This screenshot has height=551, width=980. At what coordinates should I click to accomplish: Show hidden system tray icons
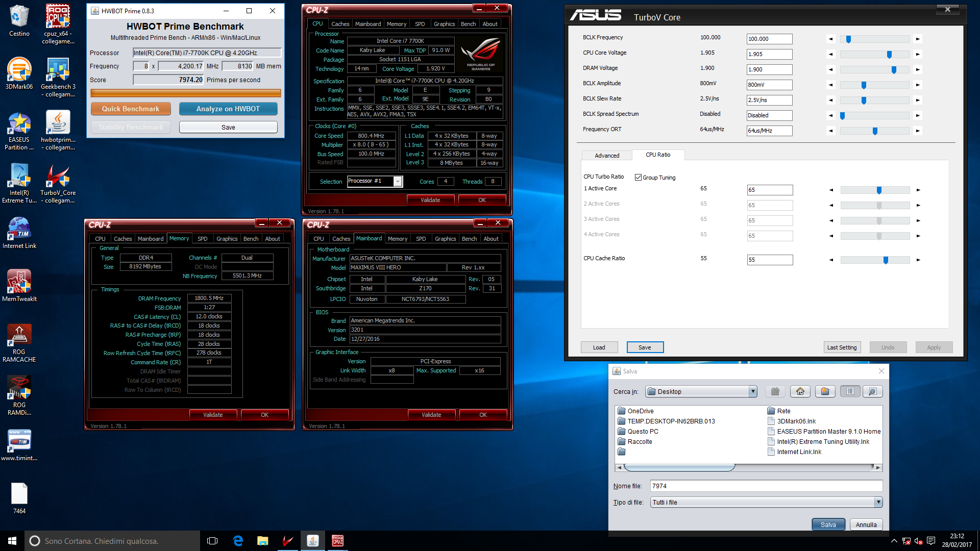click(894, 541)
